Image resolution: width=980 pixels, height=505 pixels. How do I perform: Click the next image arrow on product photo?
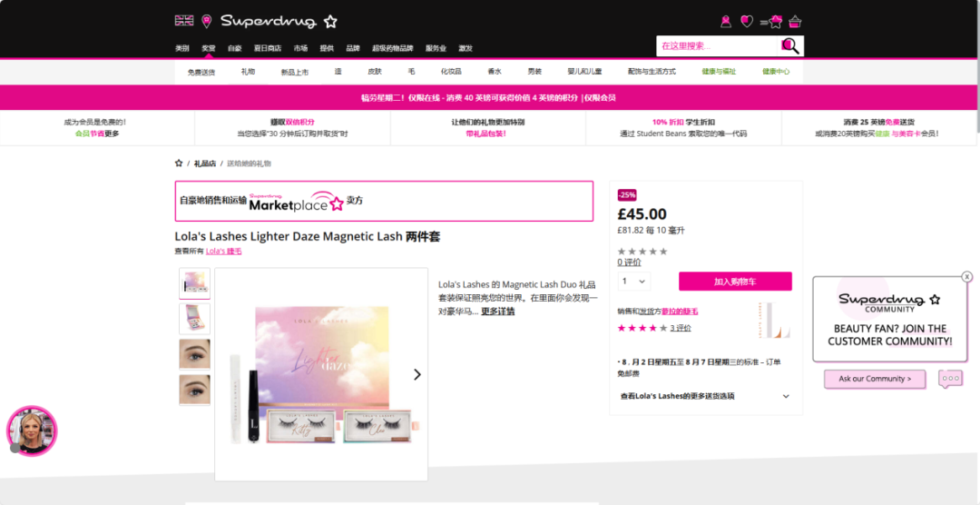point(416,374)
